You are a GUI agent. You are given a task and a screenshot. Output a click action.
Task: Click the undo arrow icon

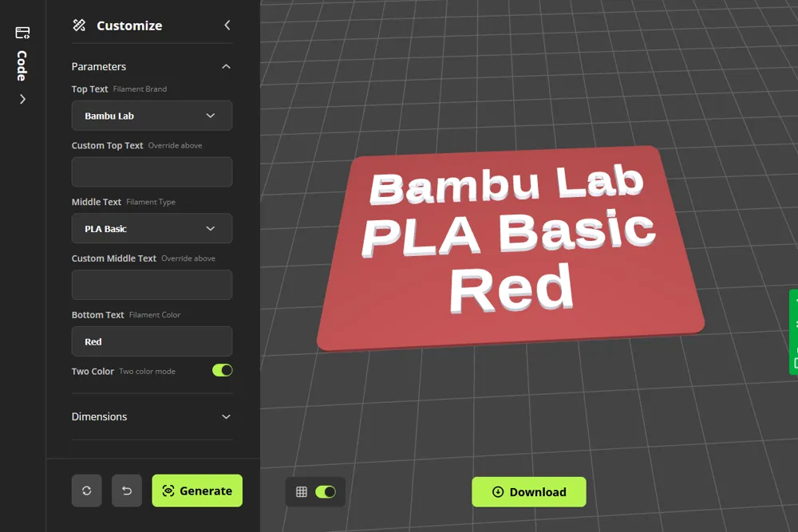126,491
